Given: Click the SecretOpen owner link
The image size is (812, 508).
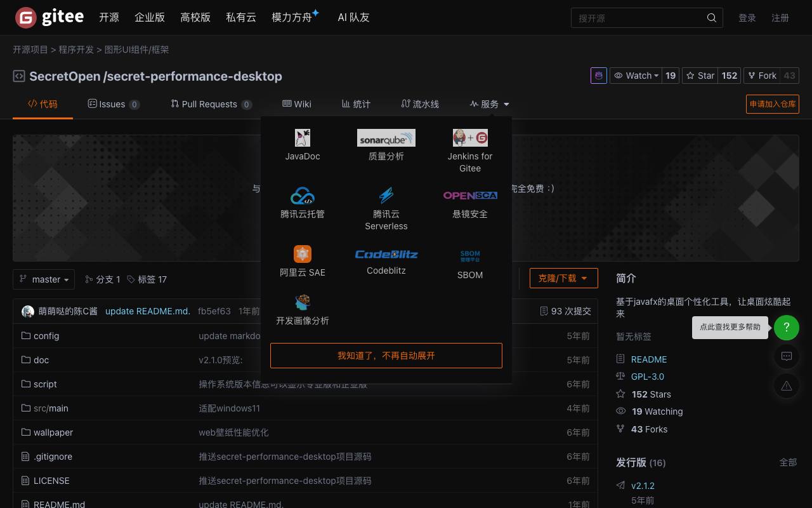Looking at the screenshot, I should [65, 76].
